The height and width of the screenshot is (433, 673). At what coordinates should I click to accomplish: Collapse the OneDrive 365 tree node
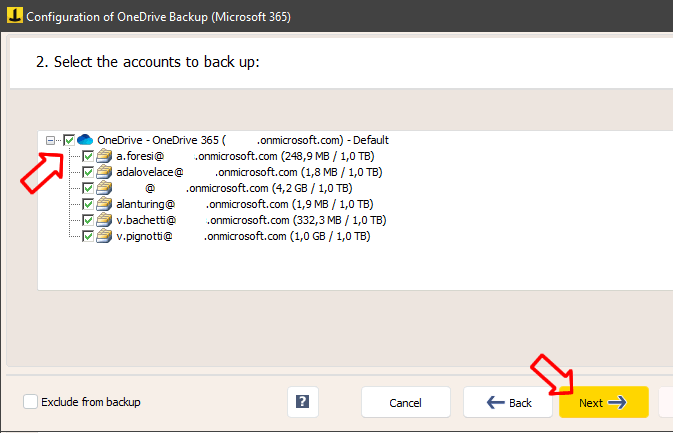[51, 140]
